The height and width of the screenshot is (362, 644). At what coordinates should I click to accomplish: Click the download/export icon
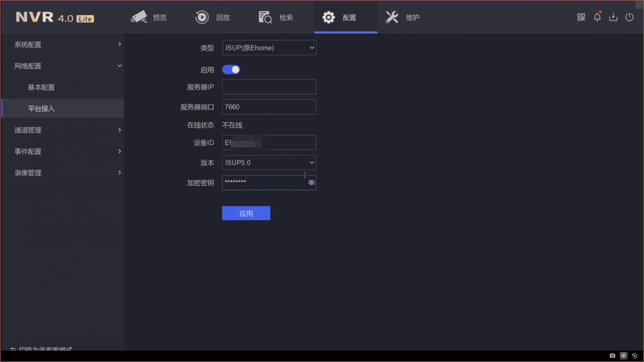613,17
